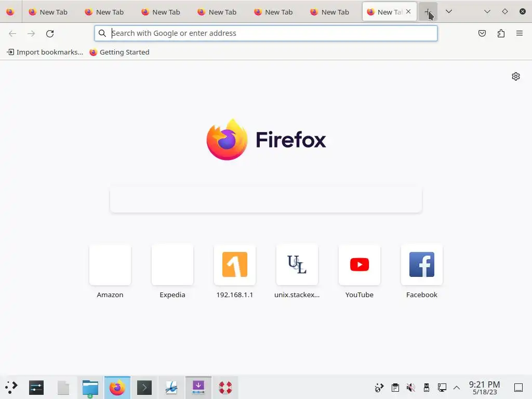Switch to the pinned Firefox tab

point(10,12)
